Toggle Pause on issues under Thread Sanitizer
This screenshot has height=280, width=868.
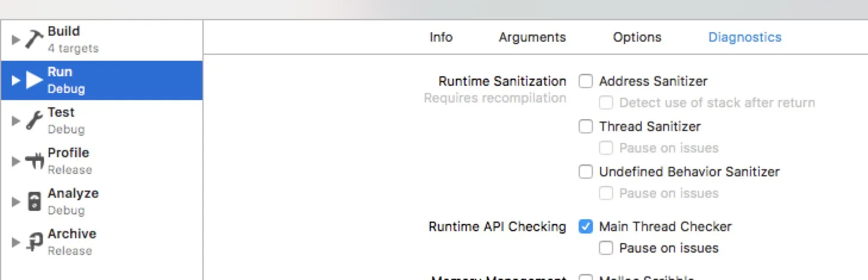click(x=606, y=148)
